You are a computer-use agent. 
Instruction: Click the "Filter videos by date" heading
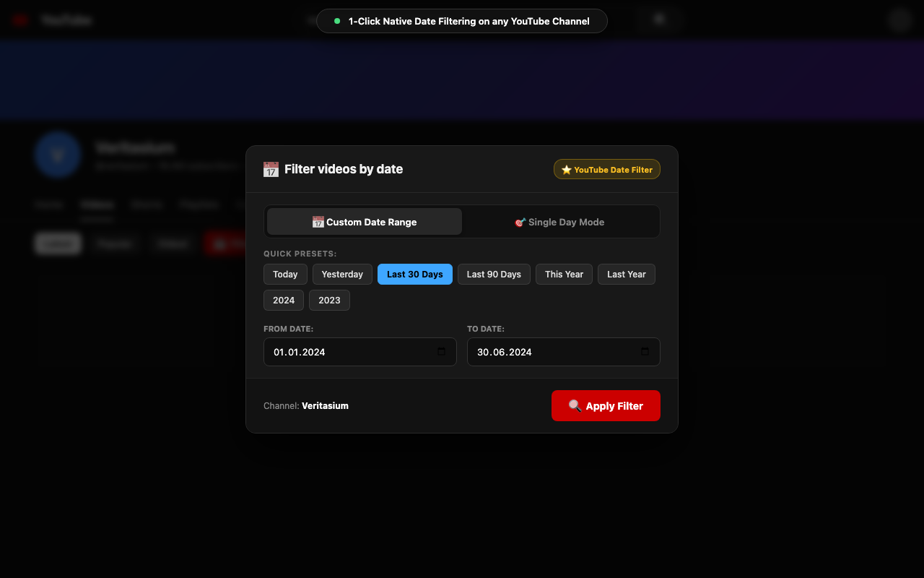coord(344,169)
